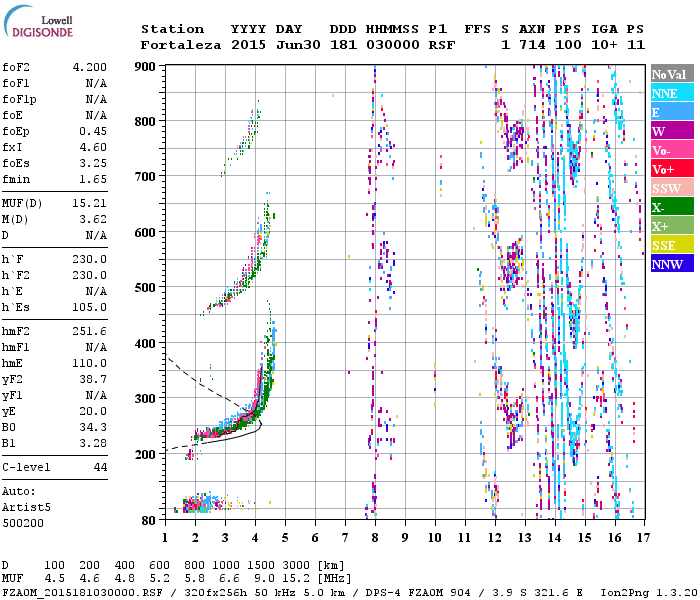Select the pink SSW legend entry
700x600 pixels.
(671, 188)
